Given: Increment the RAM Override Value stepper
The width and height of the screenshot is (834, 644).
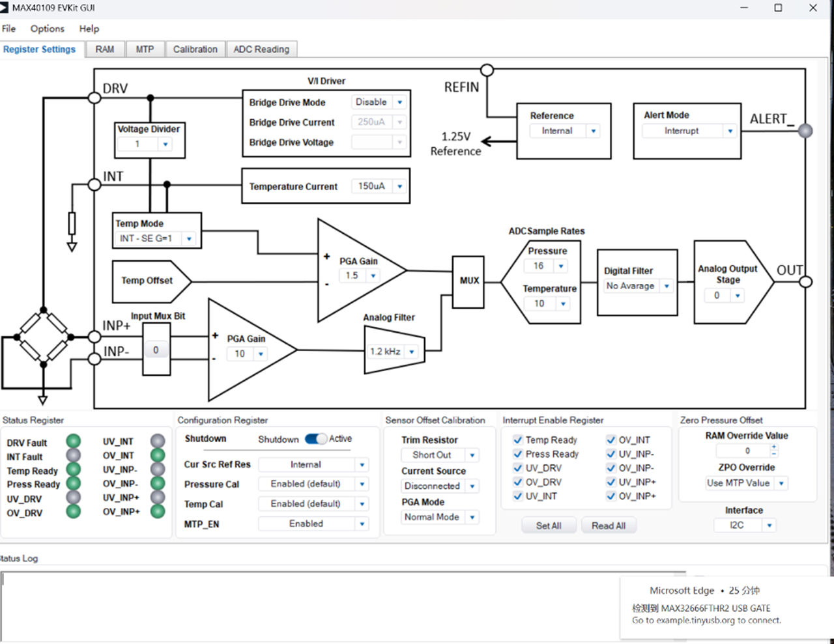Looking at the screenshot, I should coord(774,447).
